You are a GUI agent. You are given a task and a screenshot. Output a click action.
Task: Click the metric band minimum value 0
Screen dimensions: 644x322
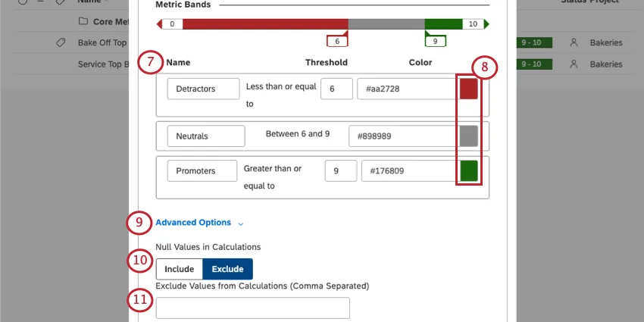pyautogui.click(x=172, y=24)
